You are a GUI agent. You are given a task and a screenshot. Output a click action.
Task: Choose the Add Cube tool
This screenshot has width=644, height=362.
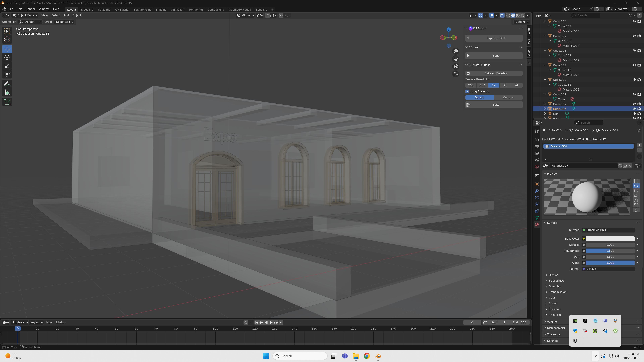pos(7,102)
